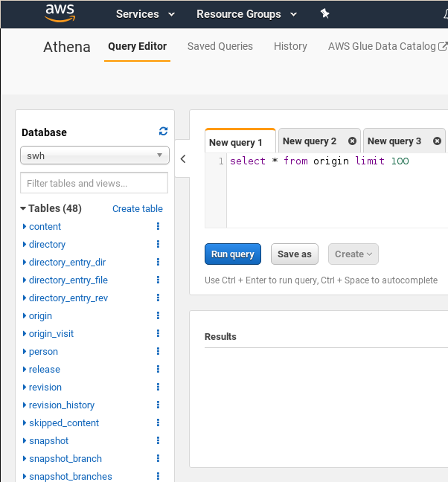Focus the Filter tables and views field
The height and width of the screenshot is (482, 448).
(94, 183)
